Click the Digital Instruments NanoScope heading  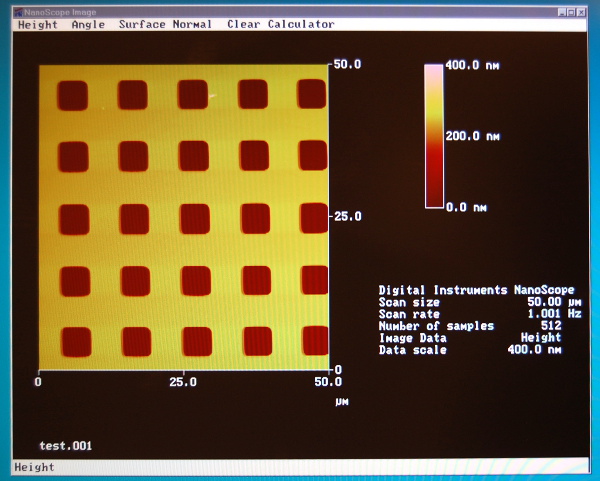[x=476, y=290]
